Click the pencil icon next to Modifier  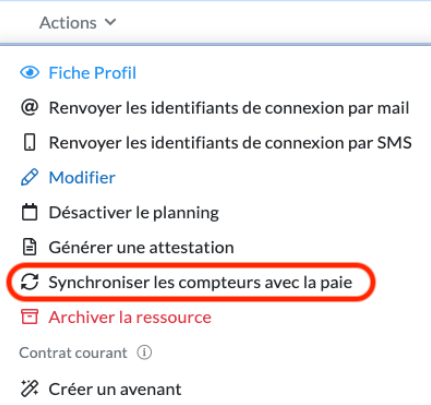tap(30, 177)
